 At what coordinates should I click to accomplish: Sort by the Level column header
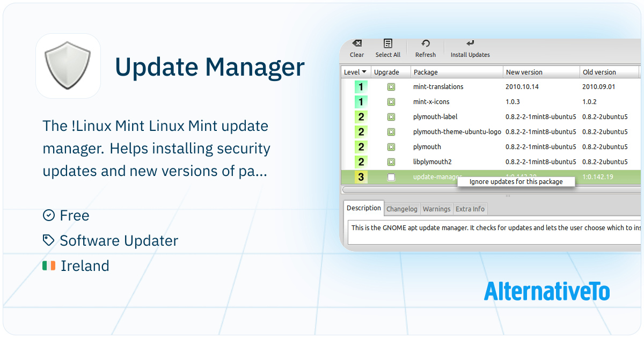[x=355, y=72]
